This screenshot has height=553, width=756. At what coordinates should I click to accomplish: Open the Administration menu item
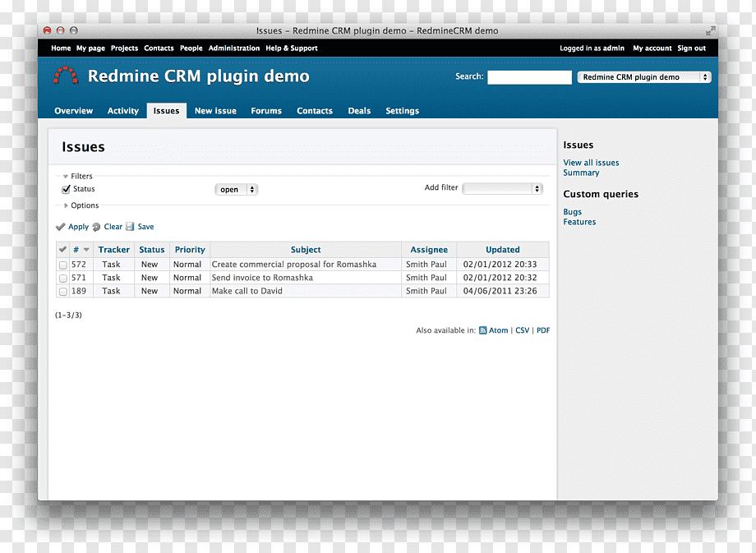[x=234, y=48]
